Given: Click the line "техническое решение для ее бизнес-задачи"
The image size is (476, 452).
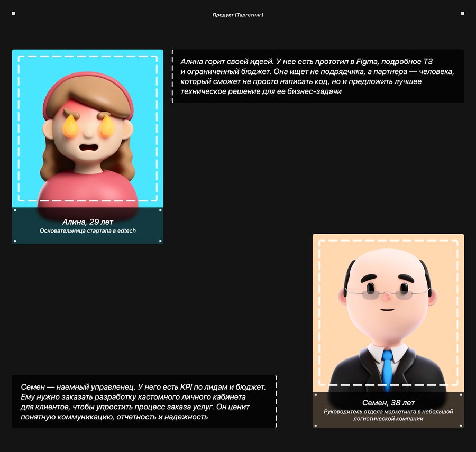Looking at the screenshot, I should (x=261, y=91).
